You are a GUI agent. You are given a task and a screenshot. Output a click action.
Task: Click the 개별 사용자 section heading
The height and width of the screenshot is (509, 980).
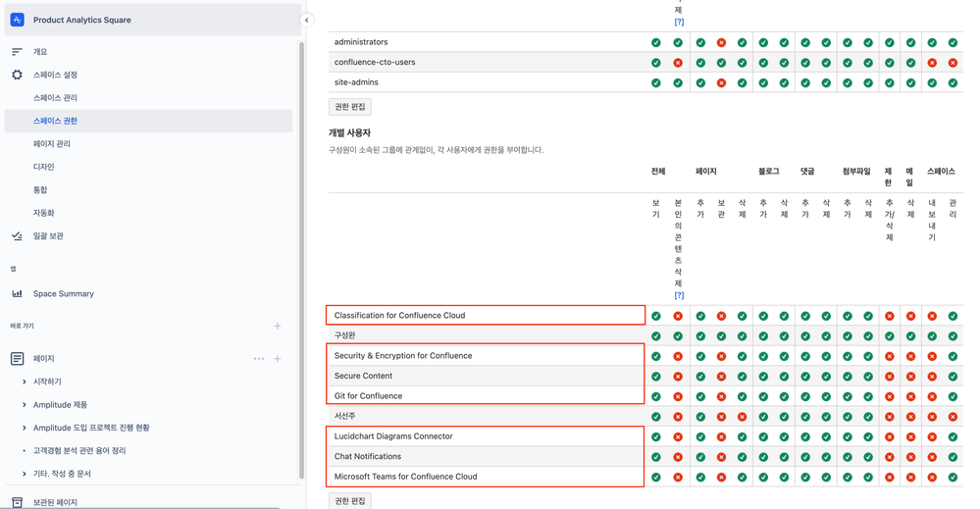point(349,133)
